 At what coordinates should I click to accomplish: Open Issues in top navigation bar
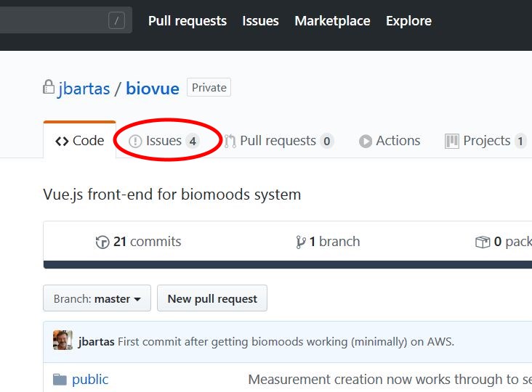pos(260,21)
